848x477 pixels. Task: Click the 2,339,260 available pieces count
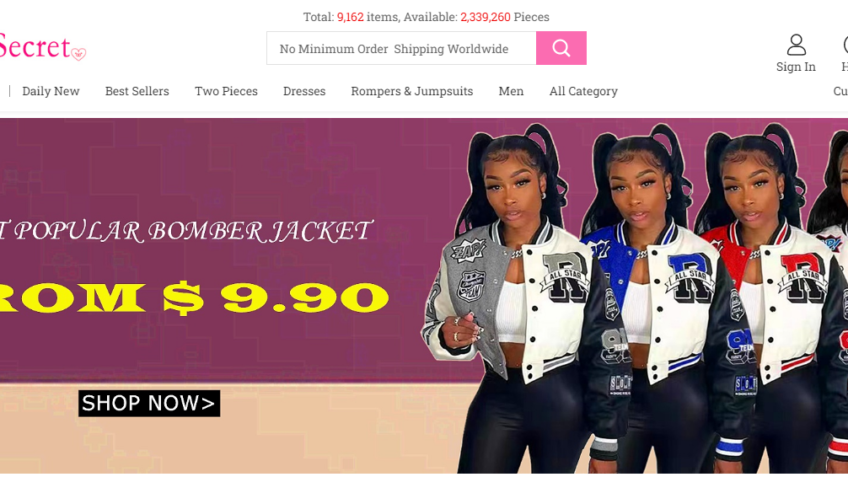click(x=485, y=17)
